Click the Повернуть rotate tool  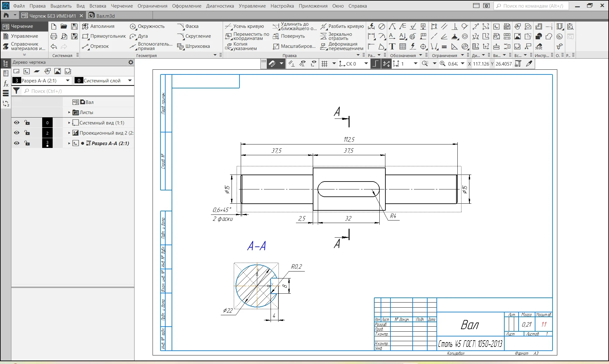pyautogui.click(x=288, y=36)
